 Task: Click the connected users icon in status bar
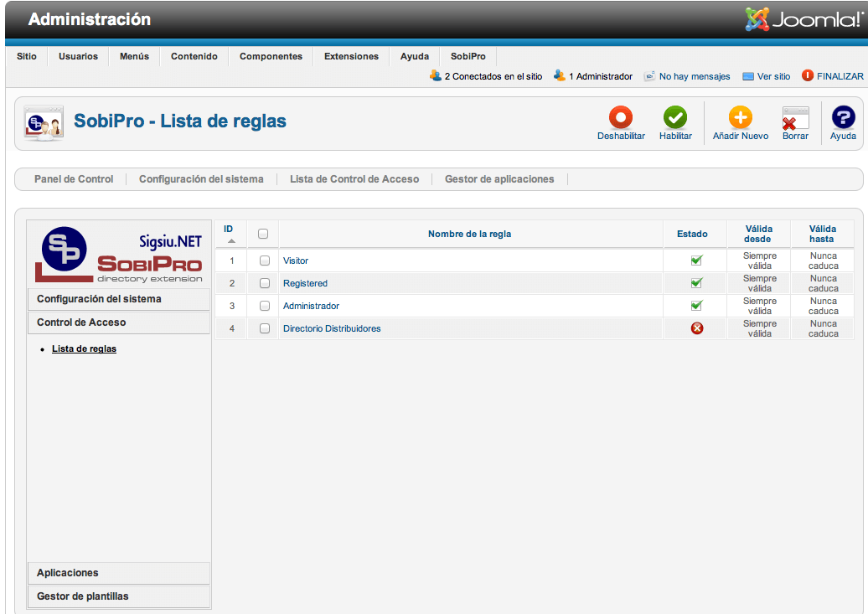[436, 76]
